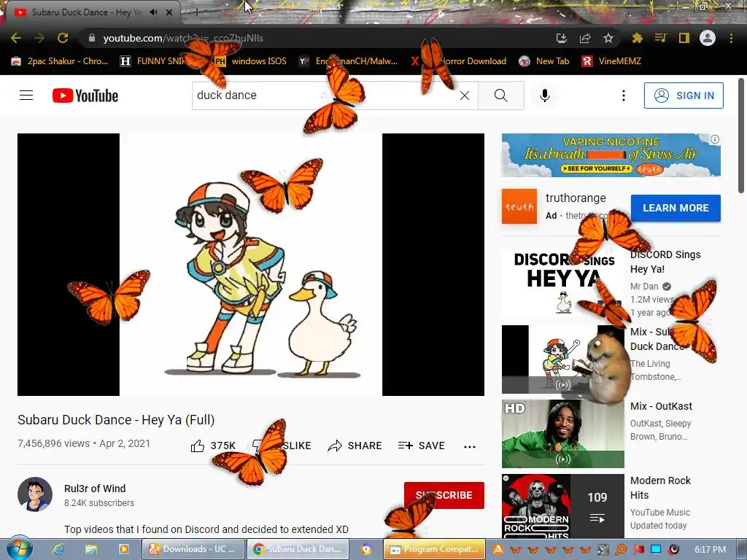This screenshot has width=747, height=560.
Task: Open the windows ISOS bookmark
Action: (x=251, y=61)
